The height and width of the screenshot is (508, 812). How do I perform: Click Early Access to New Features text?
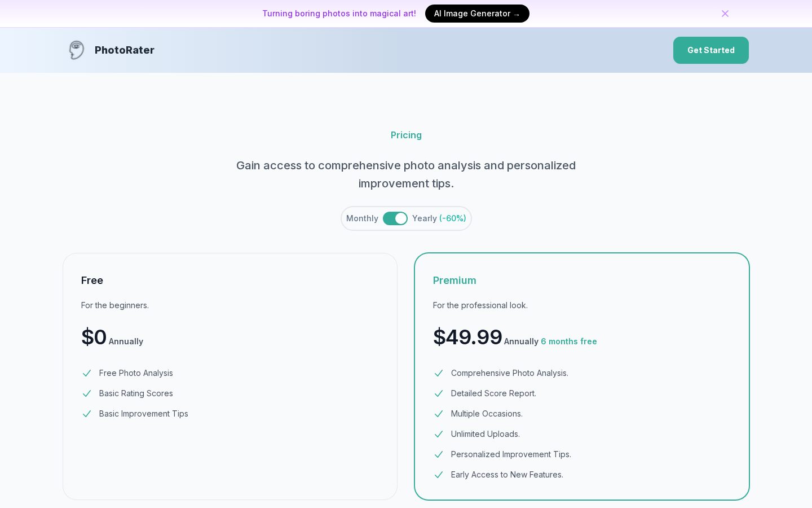click(x=507, y=475)
